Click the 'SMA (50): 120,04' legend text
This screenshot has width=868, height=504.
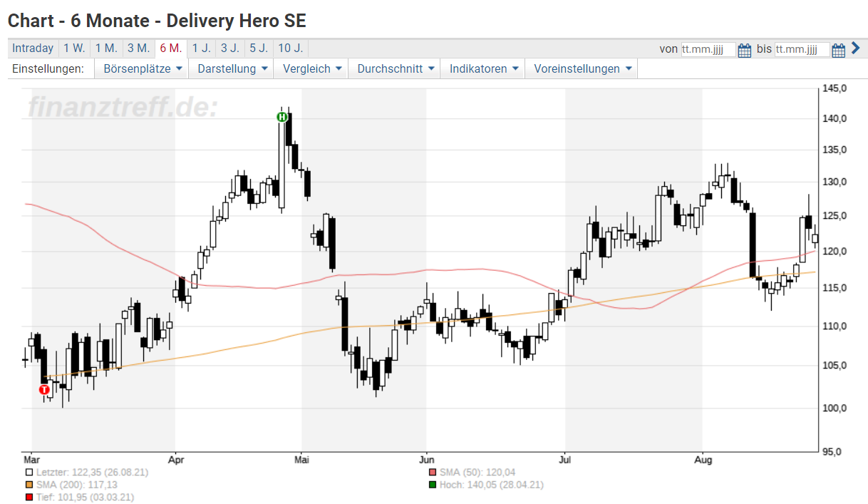(x=477, y=472)
